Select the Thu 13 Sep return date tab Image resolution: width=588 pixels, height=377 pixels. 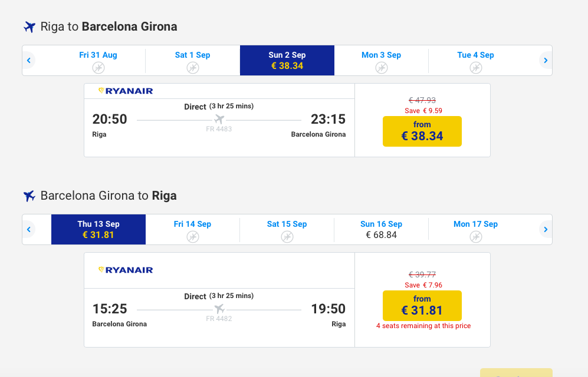[x=98, y=229]
